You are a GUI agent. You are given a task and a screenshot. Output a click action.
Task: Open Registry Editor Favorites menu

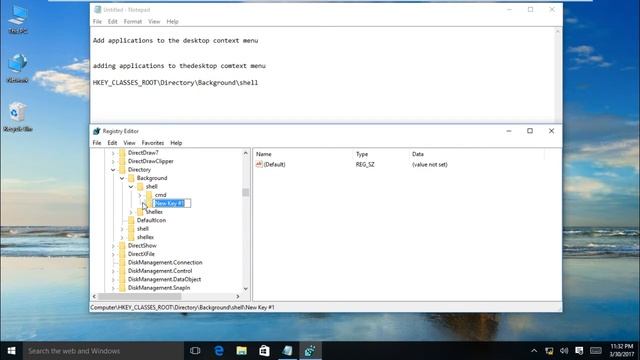click(x=153, y=143)
